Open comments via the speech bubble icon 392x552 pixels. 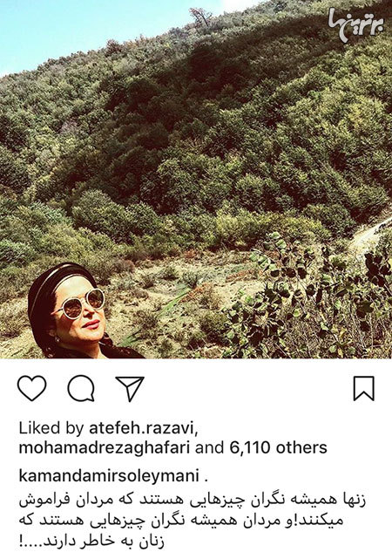(x=81, y=388)
